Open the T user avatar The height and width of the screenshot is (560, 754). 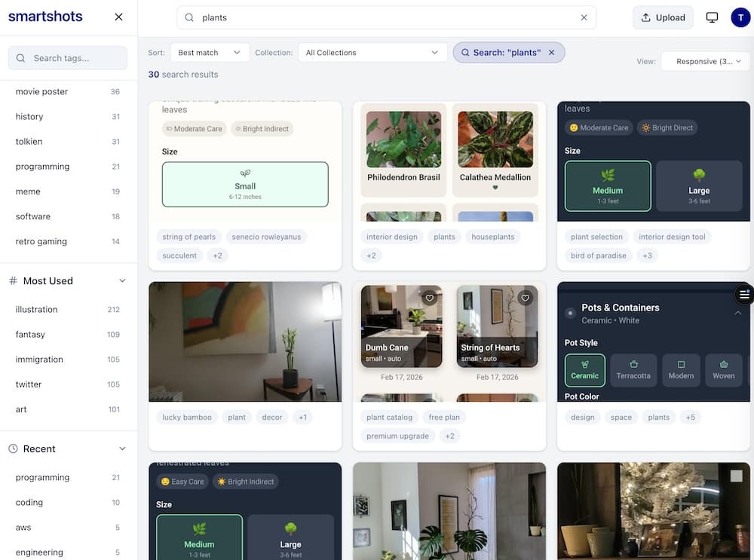click(x=740, y=17)
